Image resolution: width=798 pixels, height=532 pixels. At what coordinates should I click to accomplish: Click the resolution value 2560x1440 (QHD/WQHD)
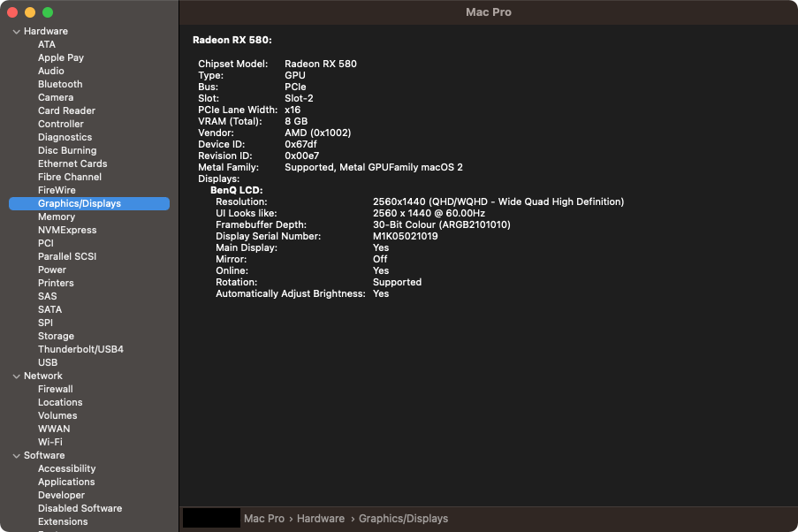click(x=498, y=201)
